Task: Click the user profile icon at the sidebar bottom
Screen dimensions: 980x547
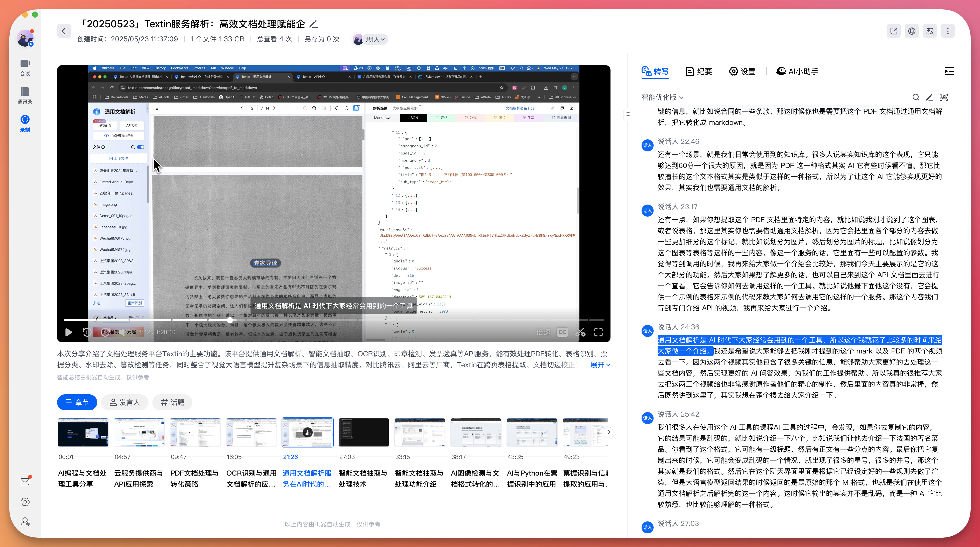Action: pyautogui.click(x=25, y=521)
